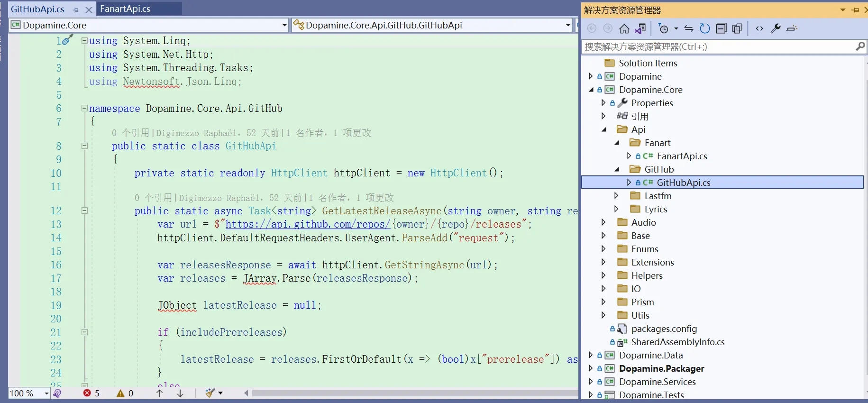
Task: Click the view code angle-brackets icon
Action: [759, 29]
